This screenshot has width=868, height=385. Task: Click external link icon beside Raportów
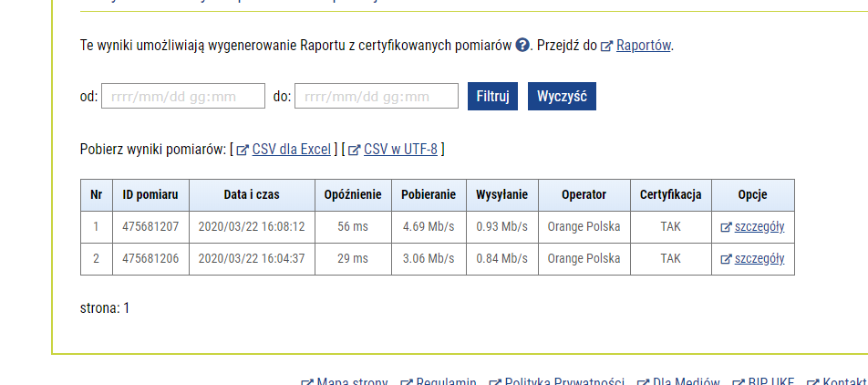[x=606, y=47]
